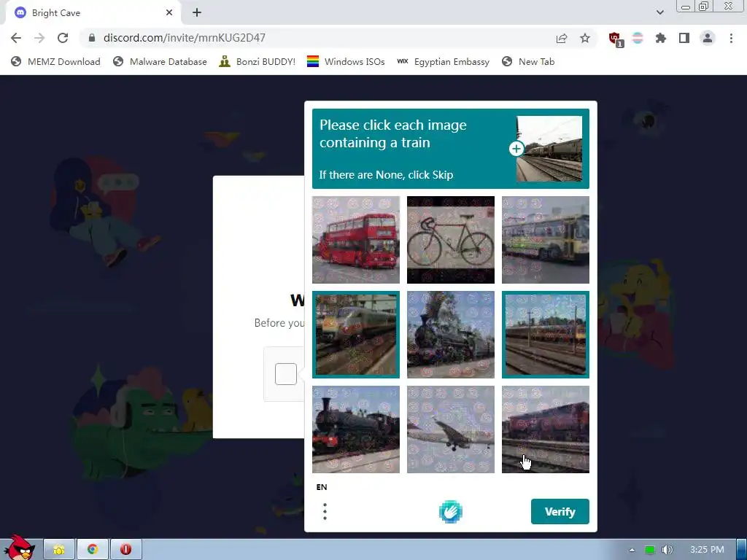Screen dimensions: 747x560
Task: Reload the Discord invite page
Action: [x=63, y=38]
